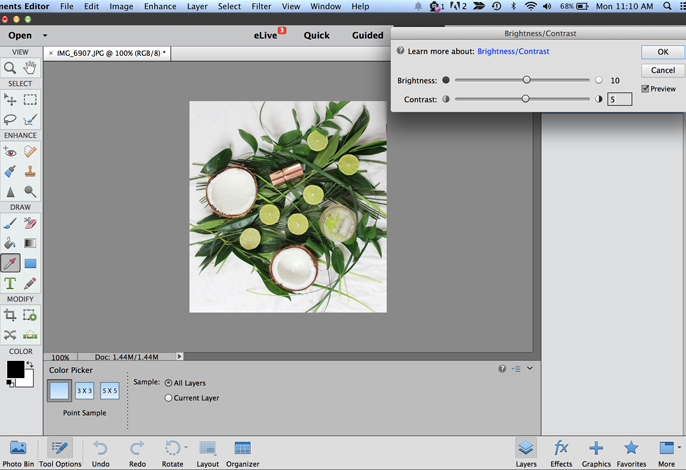Open the Filter menu
The image size is (686, 470).
pyautogui.click(x=261, y=6)
